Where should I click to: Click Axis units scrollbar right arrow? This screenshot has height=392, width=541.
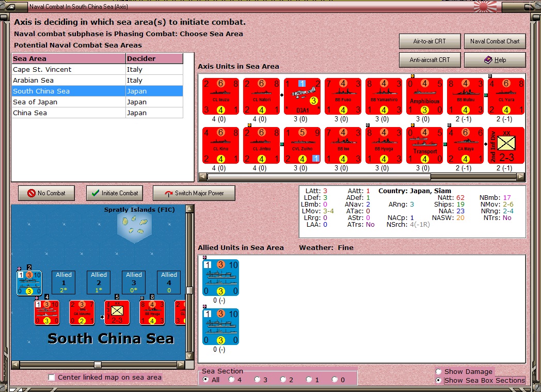pos(521,177)
